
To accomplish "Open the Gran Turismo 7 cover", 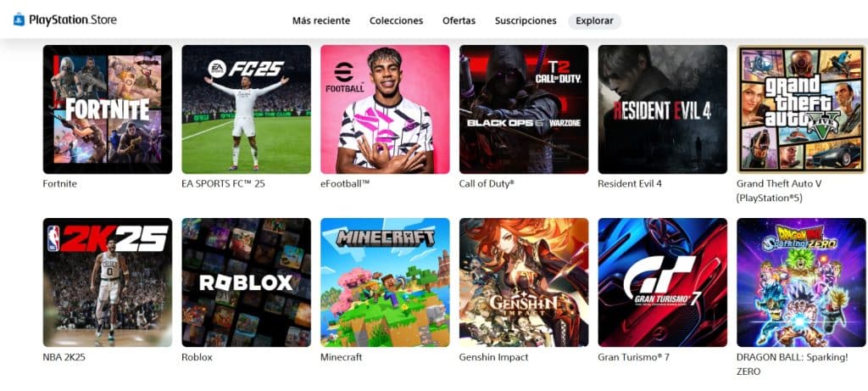I will (663, 282).
